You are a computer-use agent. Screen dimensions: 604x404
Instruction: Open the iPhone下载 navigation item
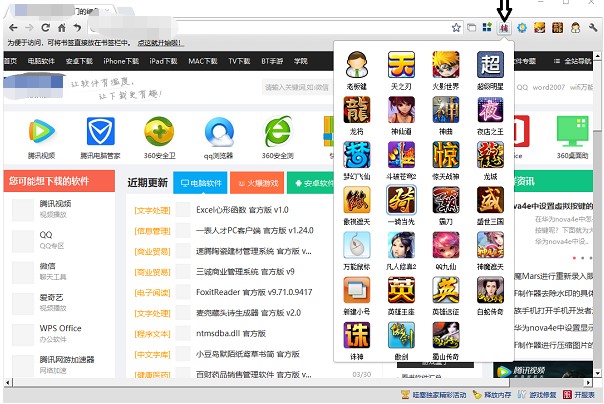(121, 61)
